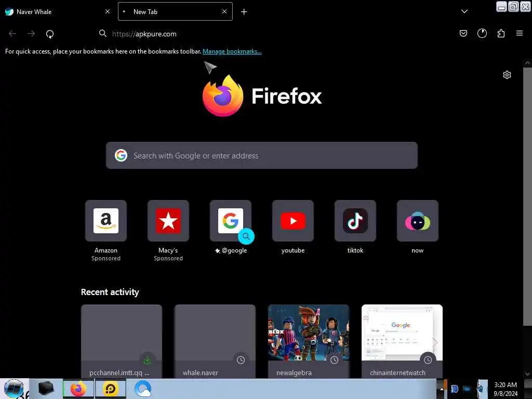Click the search icon in the address bar

pyautogui.click(x=102, y=33)
